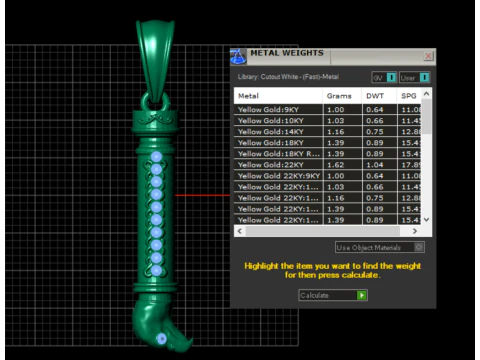Select the Yellow Gold:18KY row

tap(328, 143)
